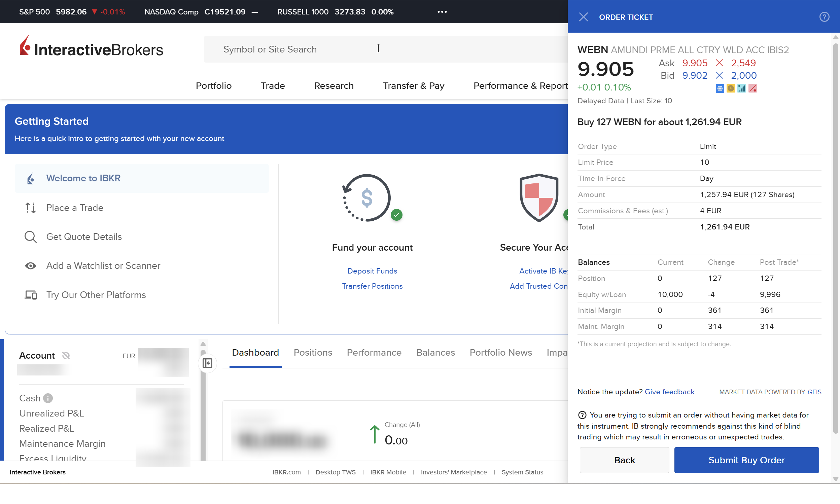The width and height of the screenshot is (840, 504).
Task: Click the teal bar-chart badge icon
Action: (x=741, y=88)
